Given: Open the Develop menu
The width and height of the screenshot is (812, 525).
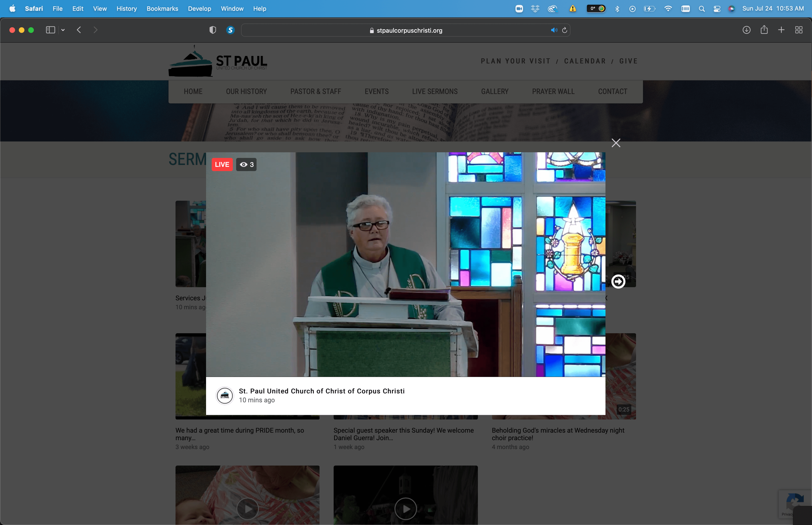Looking at the screenshot, I should [199, 8].
